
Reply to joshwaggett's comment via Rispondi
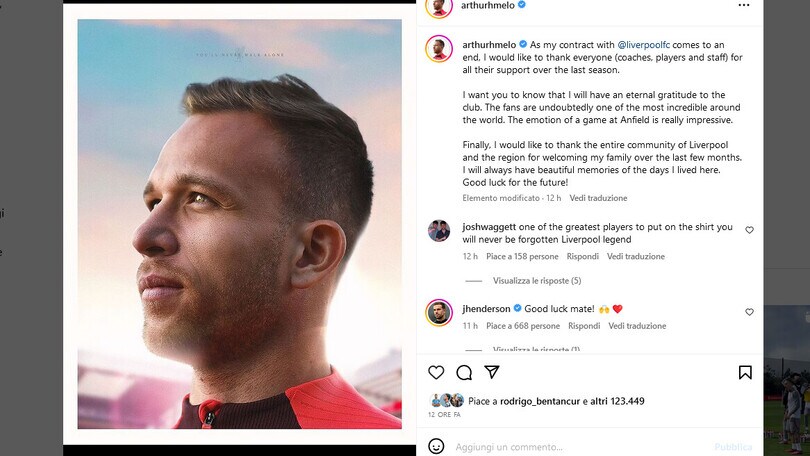583,256
